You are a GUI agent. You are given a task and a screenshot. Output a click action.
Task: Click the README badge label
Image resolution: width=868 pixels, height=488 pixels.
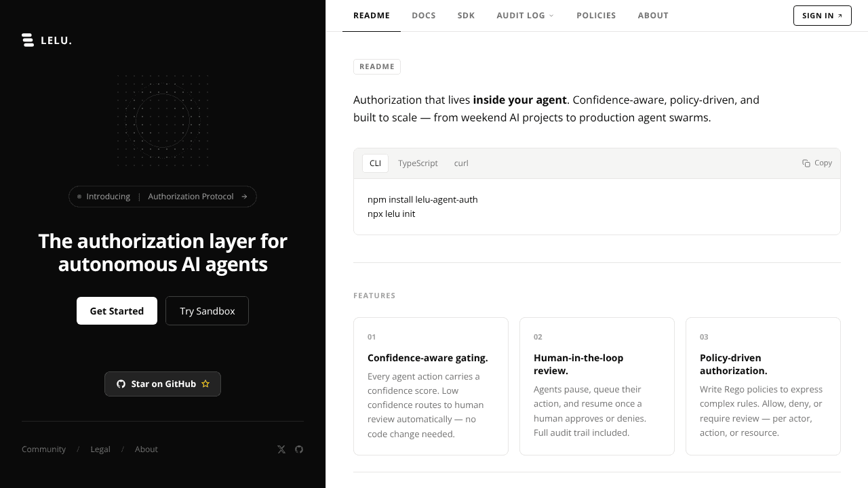pyautogui.click(x=377, y=66)
